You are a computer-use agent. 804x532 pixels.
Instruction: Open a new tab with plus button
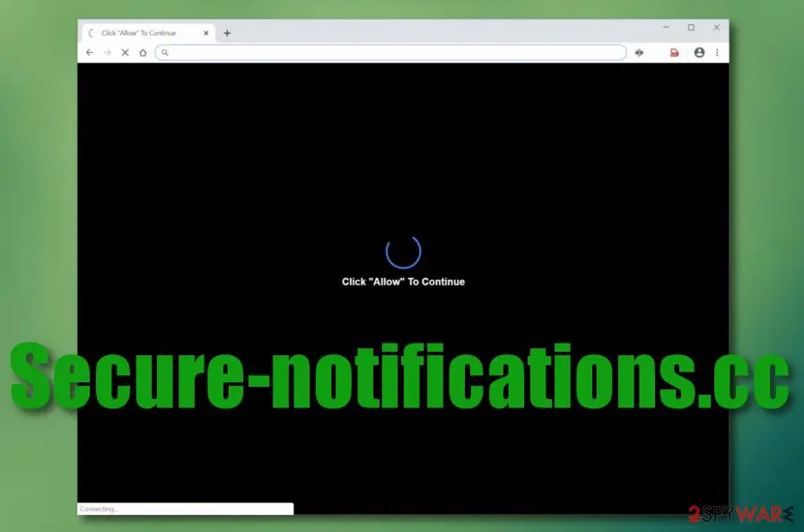227,33
